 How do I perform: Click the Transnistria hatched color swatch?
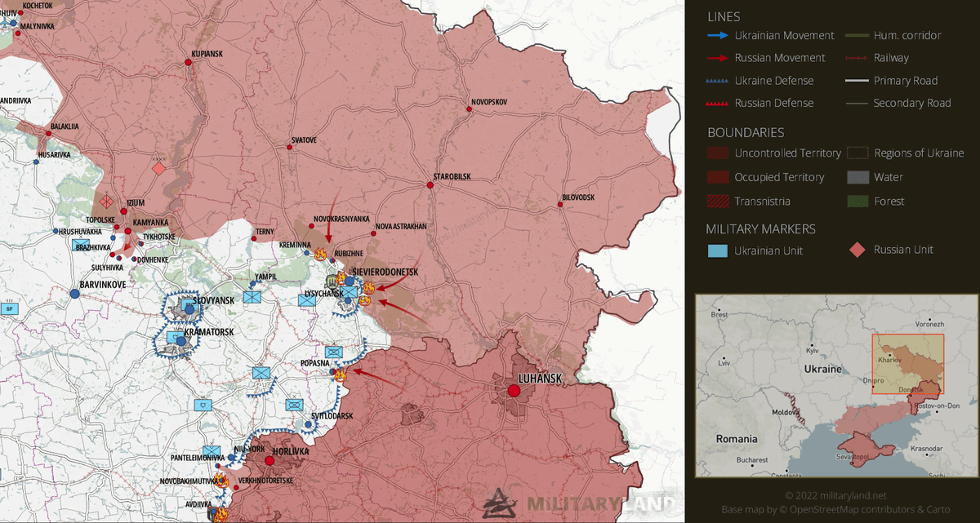pyautogui.click(x=718, y=201)
